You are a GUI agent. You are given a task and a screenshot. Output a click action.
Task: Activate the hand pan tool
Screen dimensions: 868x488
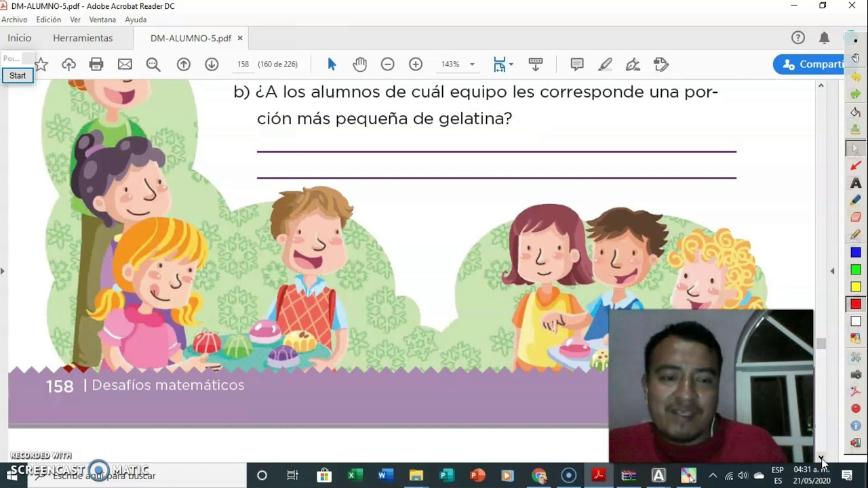pos(359,64)
